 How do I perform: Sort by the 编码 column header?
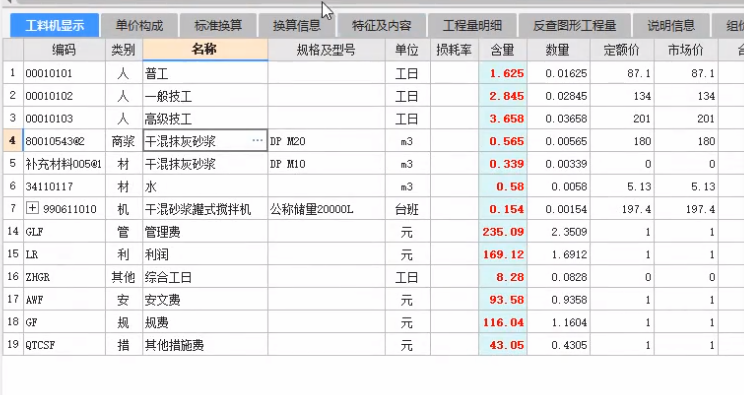click(64, 50)
